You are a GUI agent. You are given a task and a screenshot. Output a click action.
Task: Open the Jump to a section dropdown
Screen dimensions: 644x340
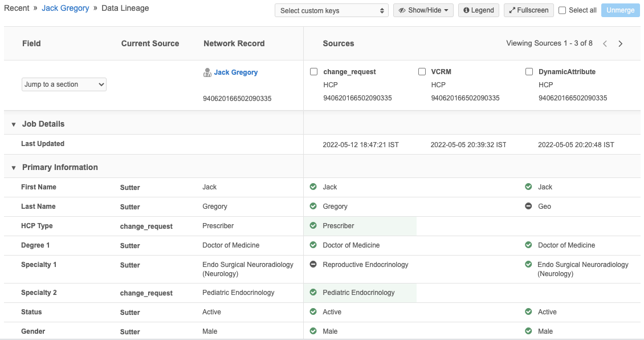click(x=64, y=84)
